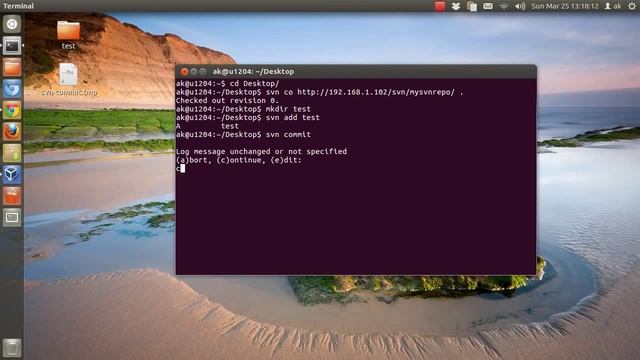
Task: Click the terminal title bar text ak@u1204: ~/Desktop
Action: coord(253,71)
